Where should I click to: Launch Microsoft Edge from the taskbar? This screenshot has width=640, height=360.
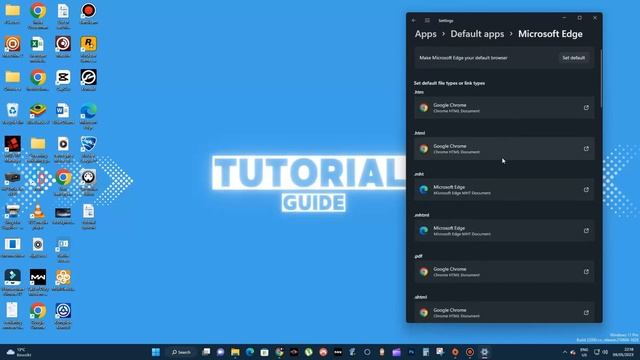(x=250, y=352)
